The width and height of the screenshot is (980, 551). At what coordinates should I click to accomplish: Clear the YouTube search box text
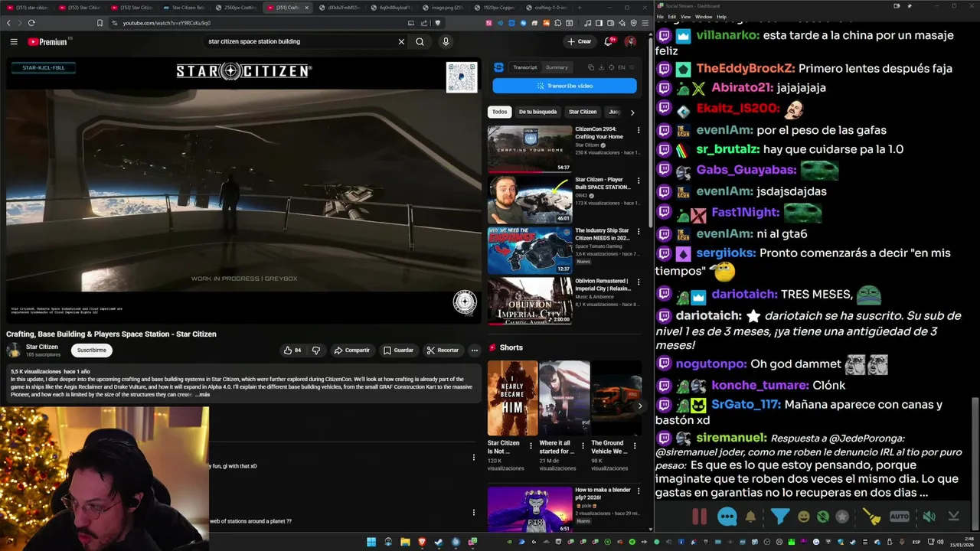pos(401,41)
